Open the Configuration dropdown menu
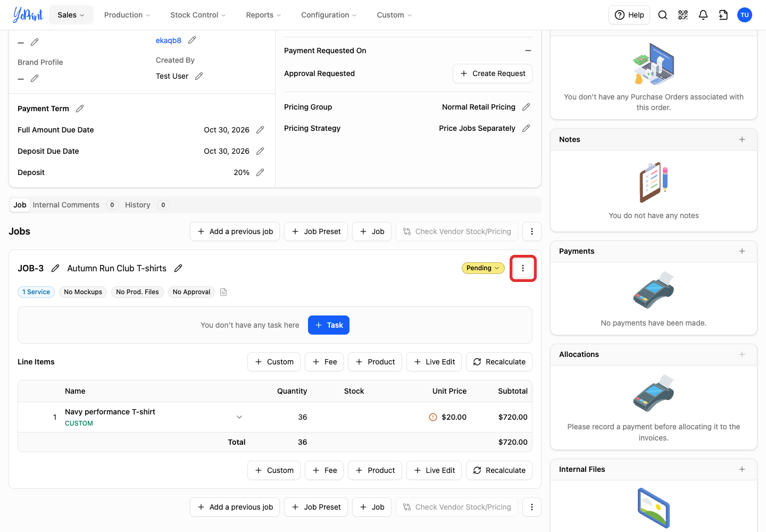This screenshot has height=532, width=766. pyautogui.click(x=329, y=15)
